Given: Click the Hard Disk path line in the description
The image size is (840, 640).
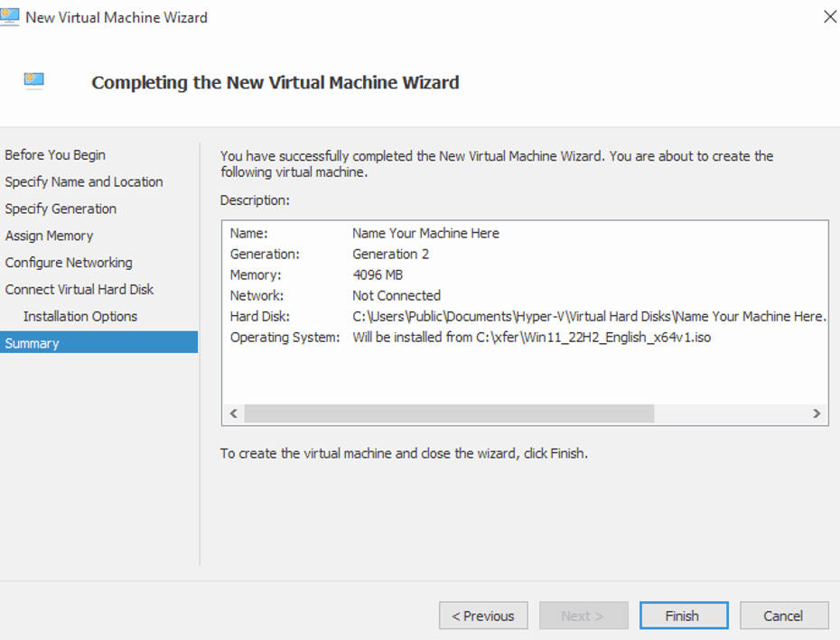Looking at the screenshot, I should [588, 316].
